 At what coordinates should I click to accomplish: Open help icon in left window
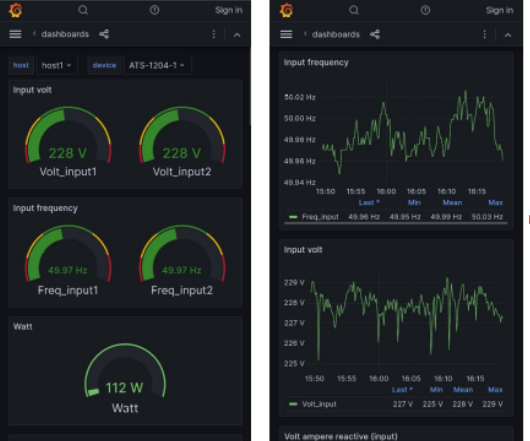coord(154,10)
